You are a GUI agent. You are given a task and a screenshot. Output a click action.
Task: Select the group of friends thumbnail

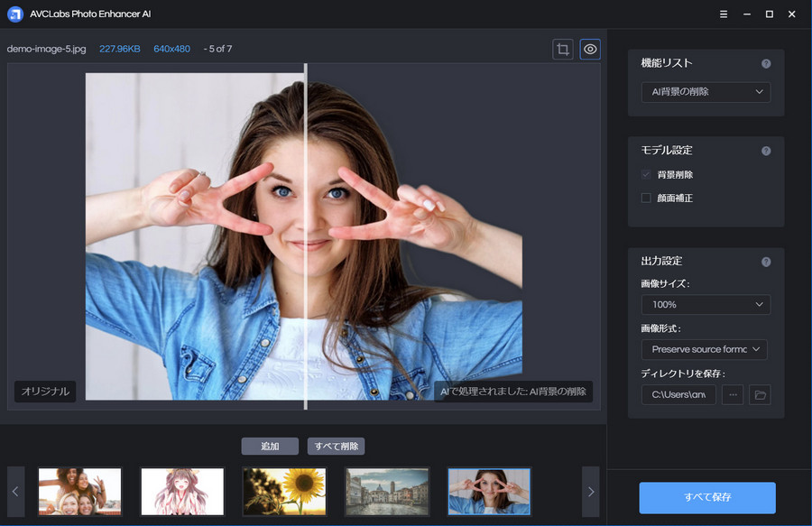79,492
